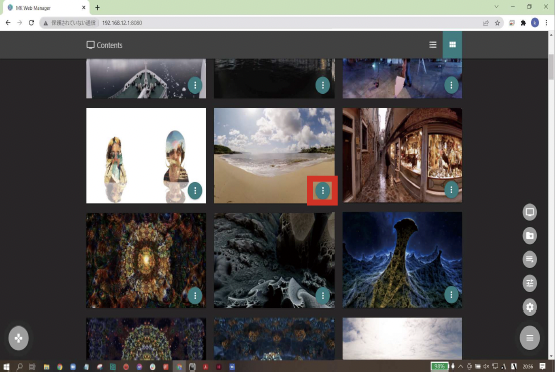Open three-dot menu on faces thumbnail
The width and height of the screenshot is (558, 372).
pyautogui.click(x=195, y=190)
